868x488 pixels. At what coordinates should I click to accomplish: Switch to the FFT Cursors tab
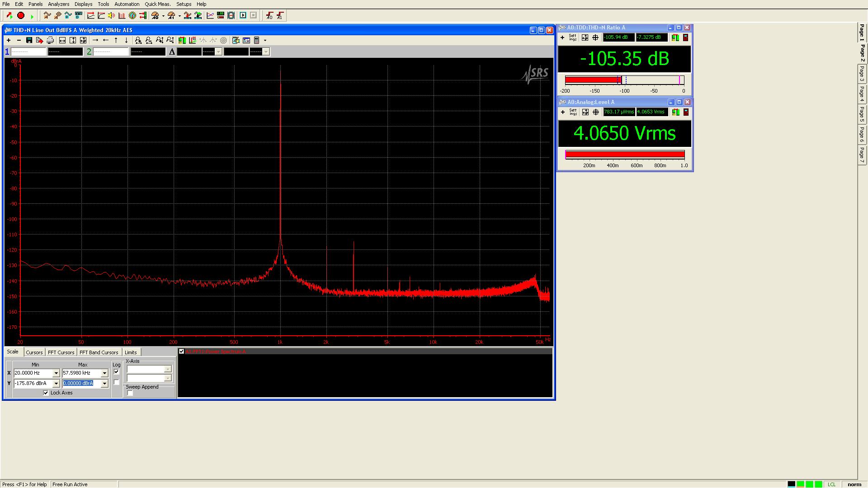click(61, 352)
